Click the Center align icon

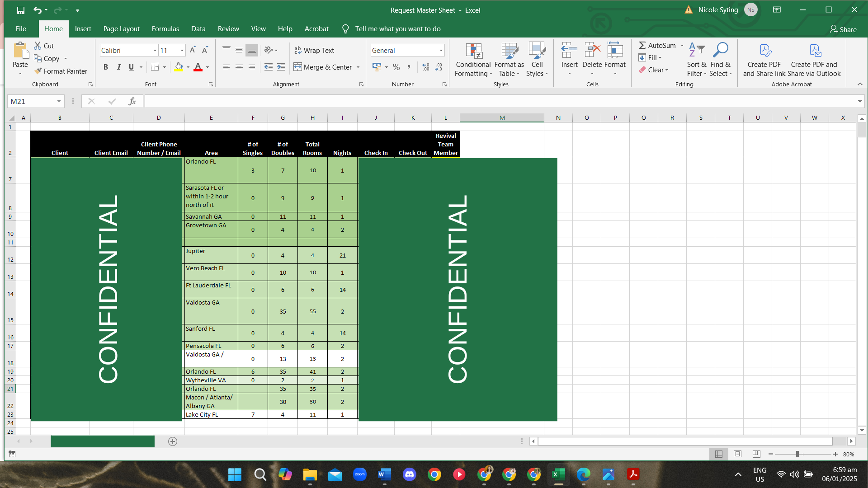pyautogui.click(x=239, y=67)
